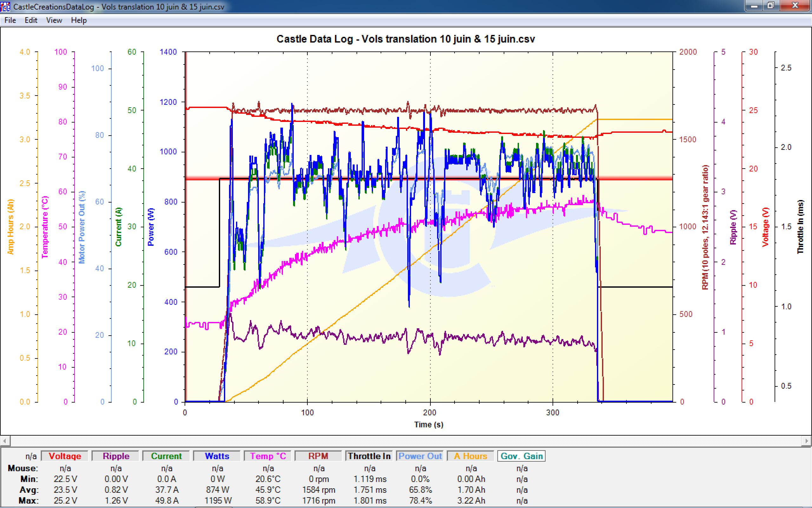
Task: Click the Max A Hours value 3.22 Ah
Action: 471,500
